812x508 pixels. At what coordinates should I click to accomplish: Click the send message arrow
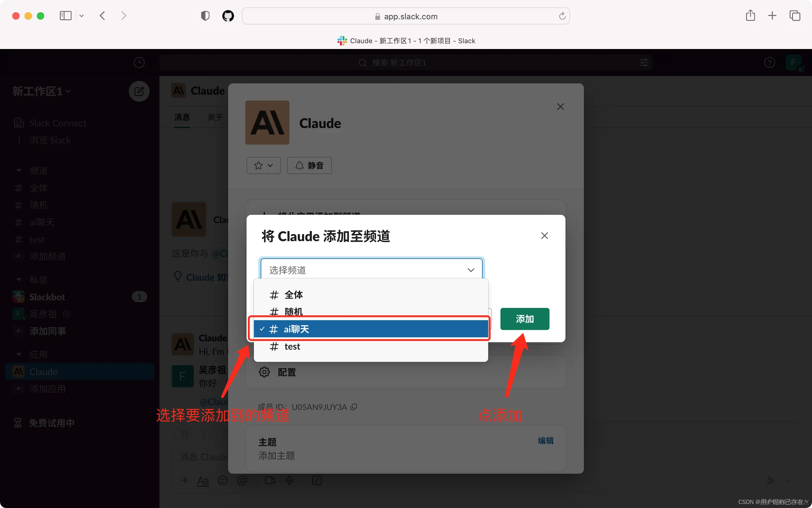tap(771, 480)
